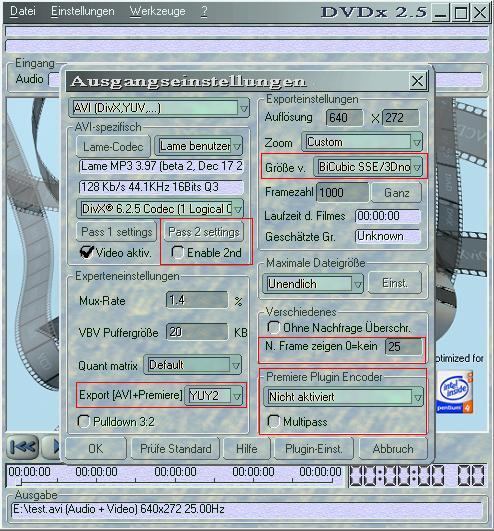Confirm the dialog with OK
The height and width of the screenshot is (531, 494).
(x=95, y=448)
